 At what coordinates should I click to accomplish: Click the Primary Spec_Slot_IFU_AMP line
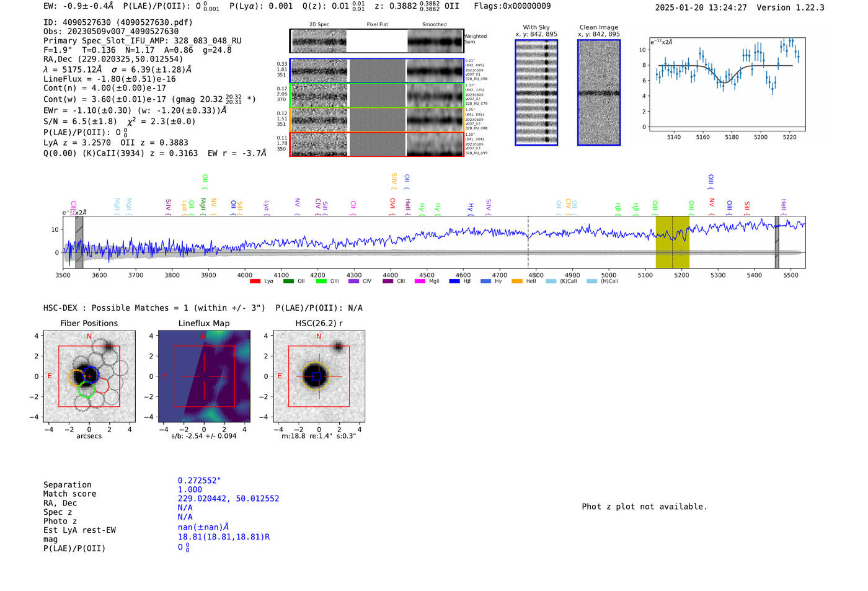point(143,41)
